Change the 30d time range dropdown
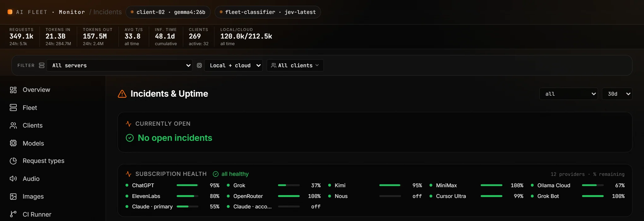644x221 pixels. click(x=617, y=94)
